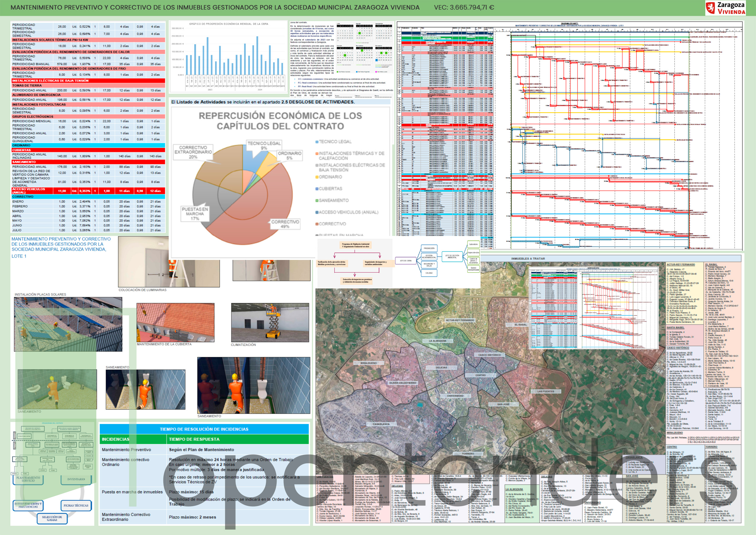756x535 pixels.
Task: Click the 'Programa de Vigilancia Ambiental' diagram box
Action: 355,246
